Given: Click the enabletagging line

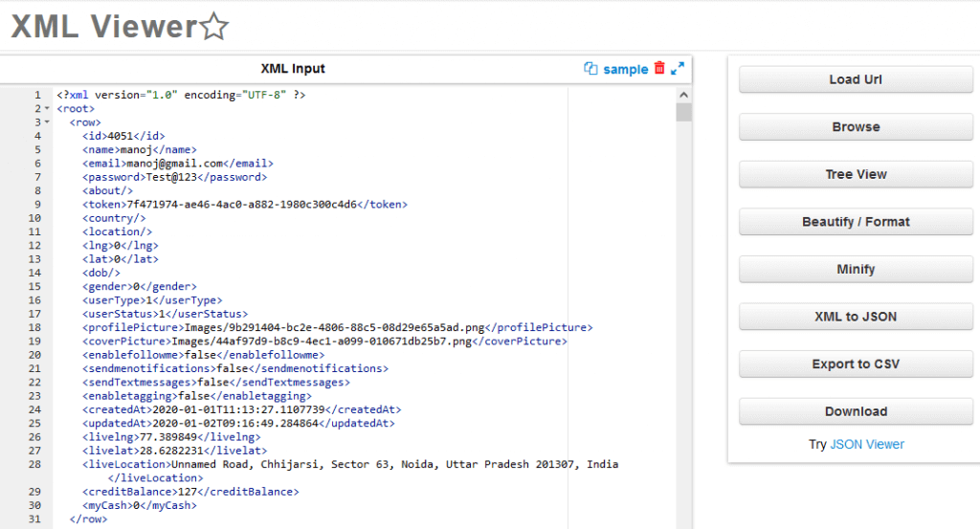Looking at the screenshot, I should 197,397.
